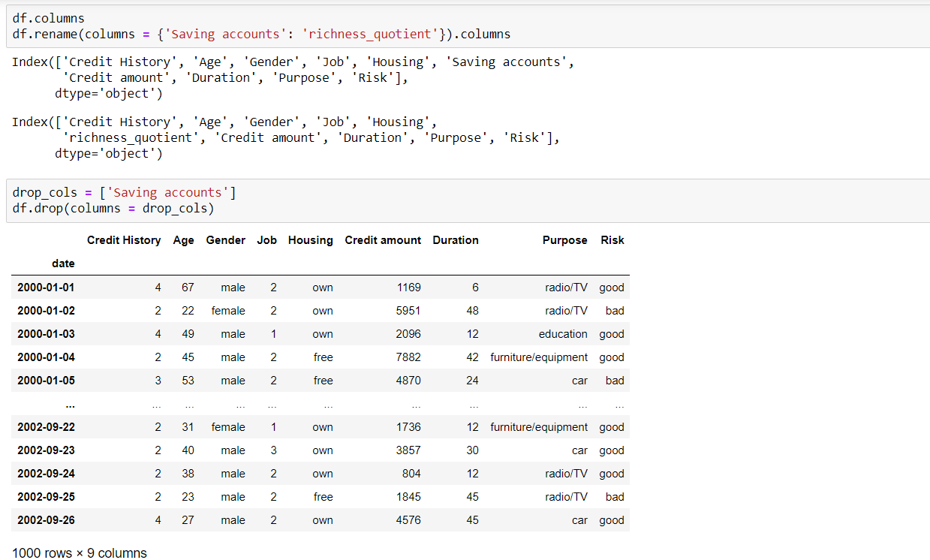930x560 pixels.
Task: Click the Housing column header
Action: click(310, 240)
